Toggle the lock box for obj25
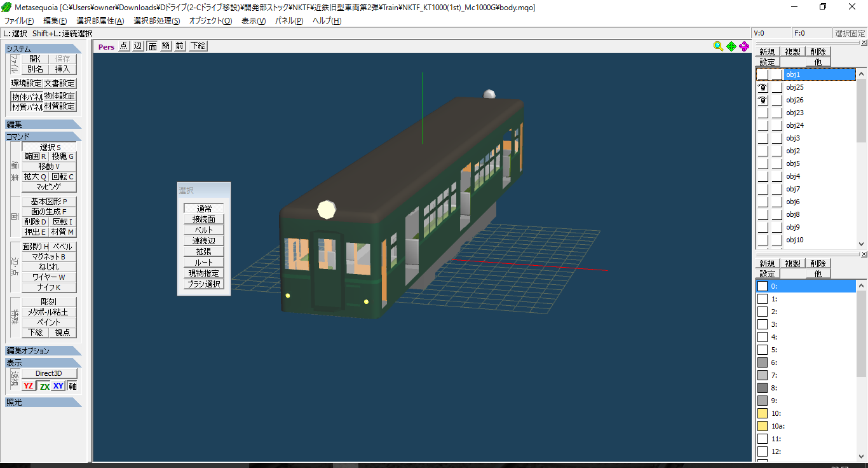The image size is (868, 468). (776, 87)
